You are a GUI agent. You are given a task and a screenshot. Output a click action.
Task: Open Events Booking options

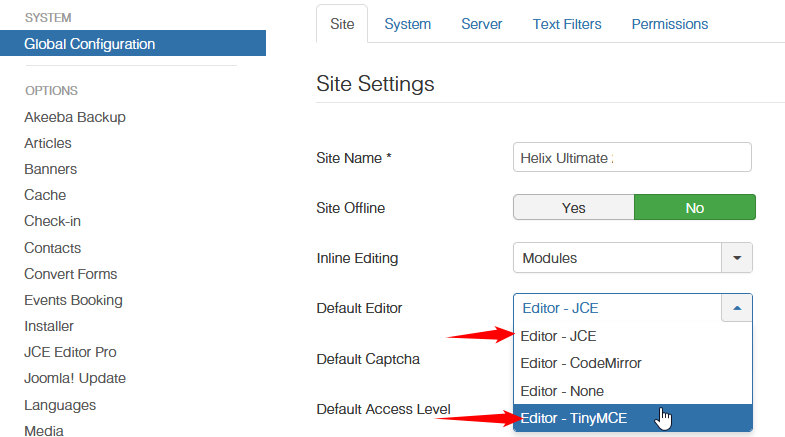click(73, 300)
